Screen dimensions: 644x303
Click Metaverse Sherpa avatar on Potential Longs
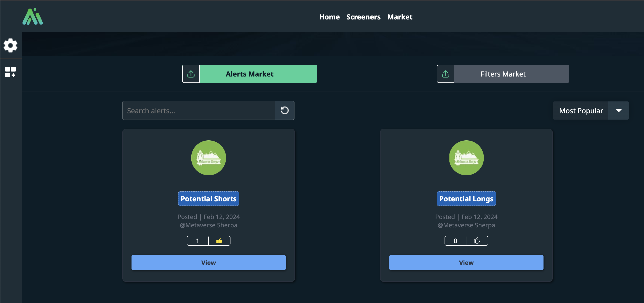[466, 158]
